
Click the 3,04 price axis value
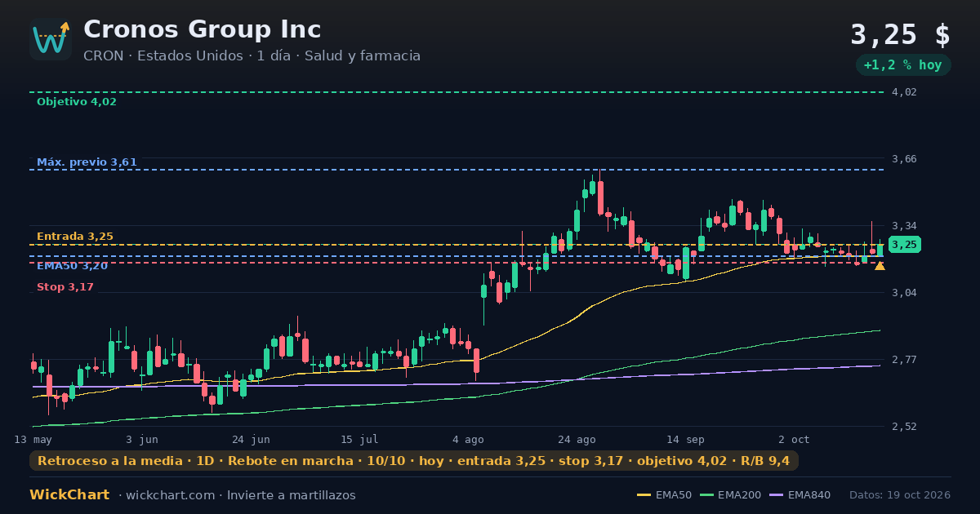click(x=904, y=293)
